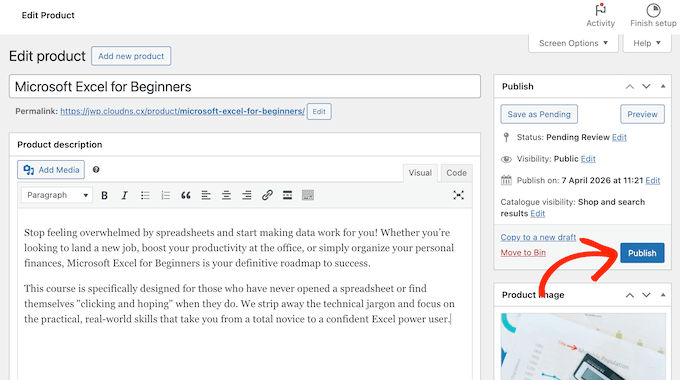The height and width of the screenshot is (380, 680).
Task: Toggle the toolbar kitchen sink icon
Action: tap(308, 195)
